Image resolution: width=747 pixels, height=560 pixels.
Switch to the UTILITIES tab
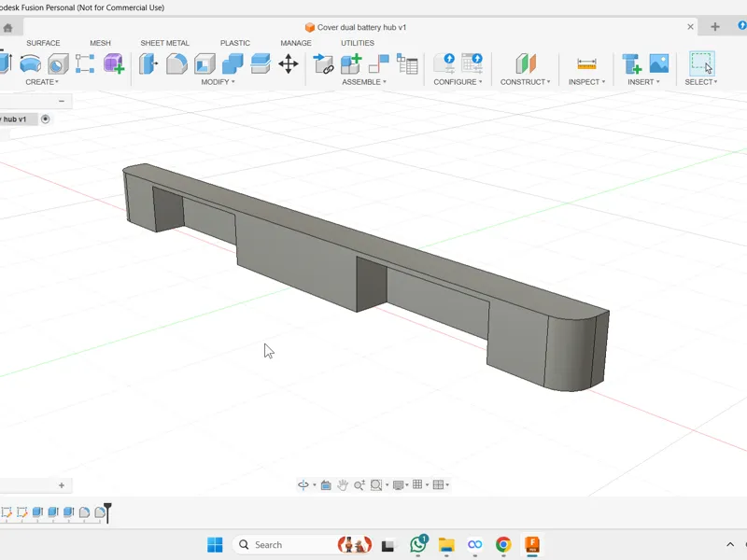tap(358, 43)
